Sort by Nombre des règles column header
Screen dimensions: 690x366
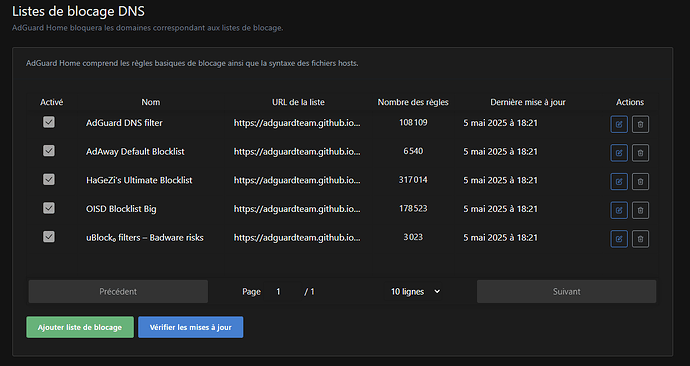tap(413, 102)
